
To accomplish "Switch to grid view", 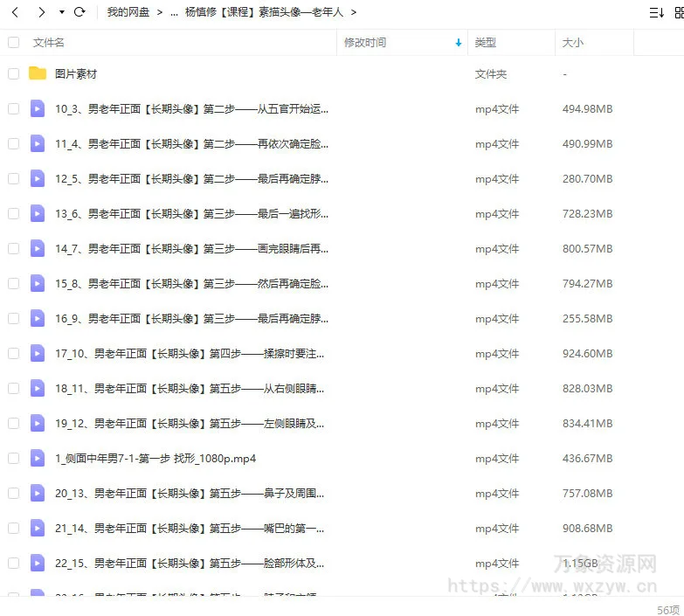I will [x=680, y=12].
